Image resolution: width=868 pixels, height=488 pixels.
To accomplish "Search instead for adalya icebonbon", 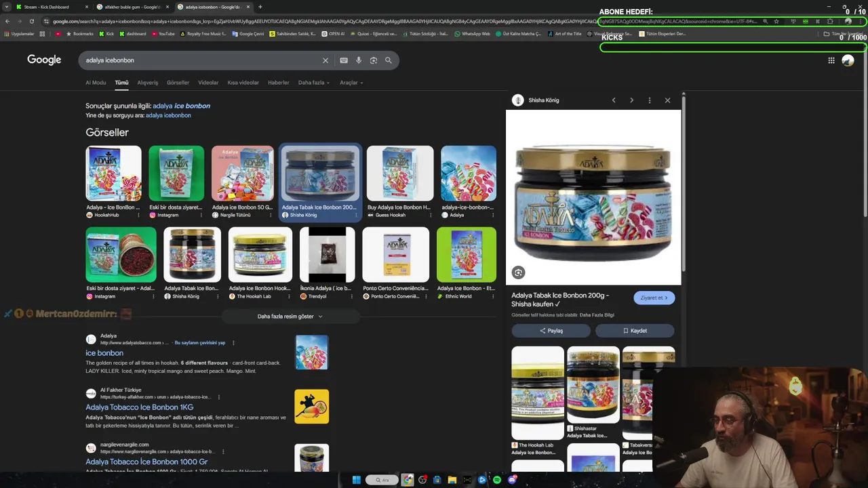I will point(168,115).
